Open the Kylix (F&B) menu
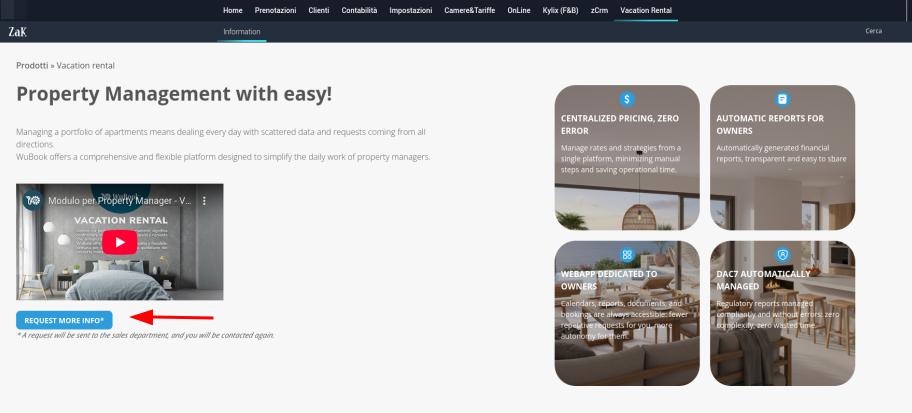Screen dimensions: 912x413 (x=560, y=10)
